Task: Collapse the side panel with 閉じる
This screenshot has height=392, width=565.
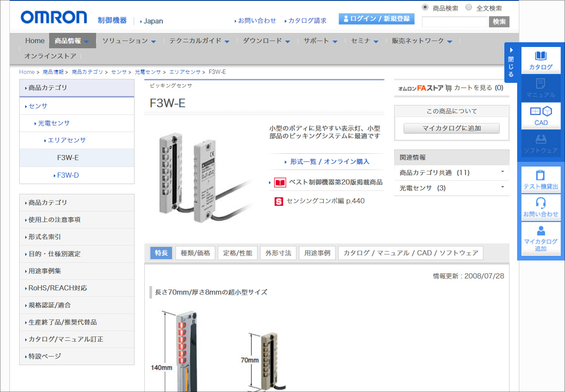Action: pyautogui.click(x=511, y=62)
